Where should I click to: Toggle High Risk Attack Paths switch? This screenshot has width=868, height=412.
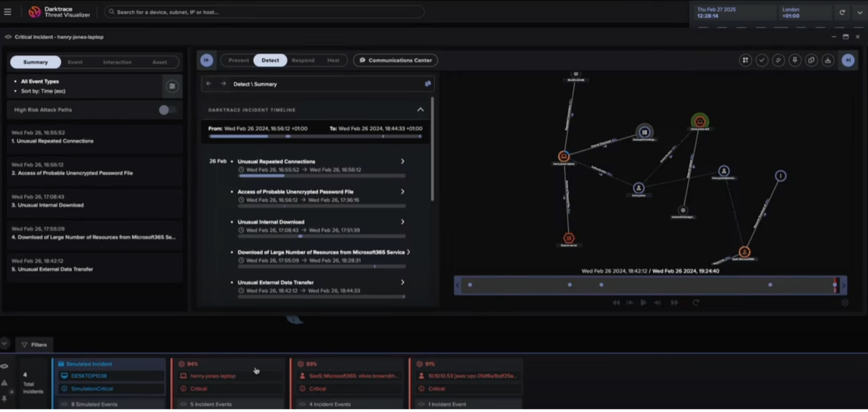(167, 110)
